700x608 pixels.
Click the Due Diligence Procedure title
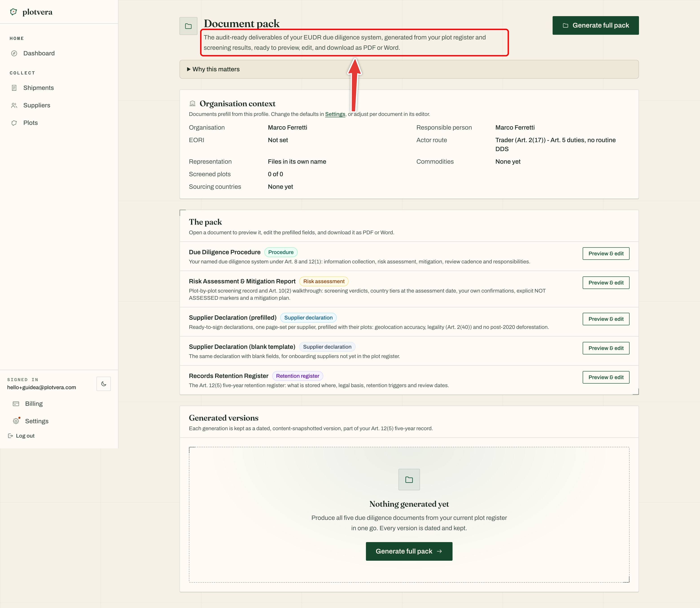224,252
